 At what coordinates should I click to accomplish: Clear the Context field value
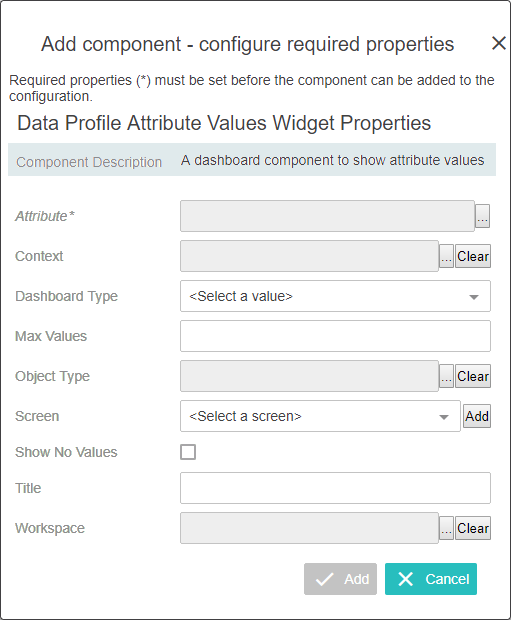[473, 256]
